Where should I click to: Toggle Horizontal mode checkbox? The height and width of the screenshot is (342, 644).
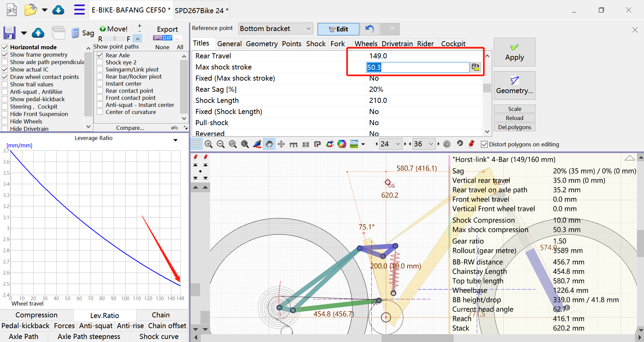pyautogui.click(x=5, y=47)
